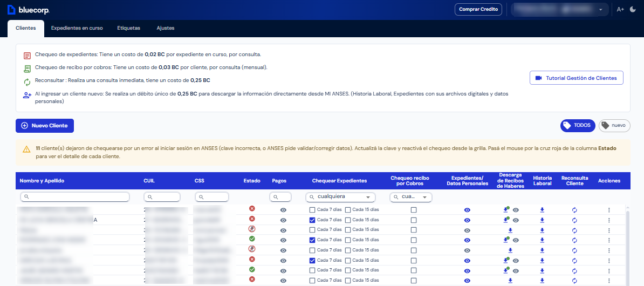Enable Chequeo recibo por Cobros fifth row
This screenshot has width=644, height=286.
click(414, 250)
